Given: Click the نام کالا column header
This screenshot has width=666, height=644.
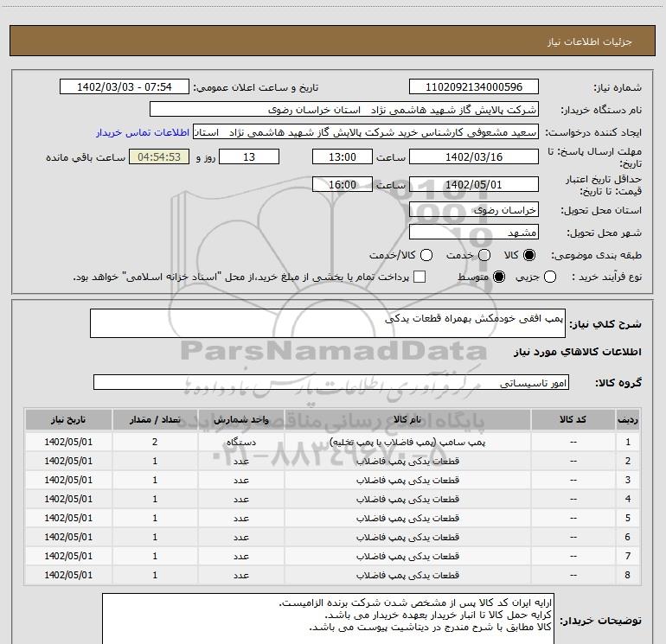Looking at the screenshot, I should pos(407,420).
